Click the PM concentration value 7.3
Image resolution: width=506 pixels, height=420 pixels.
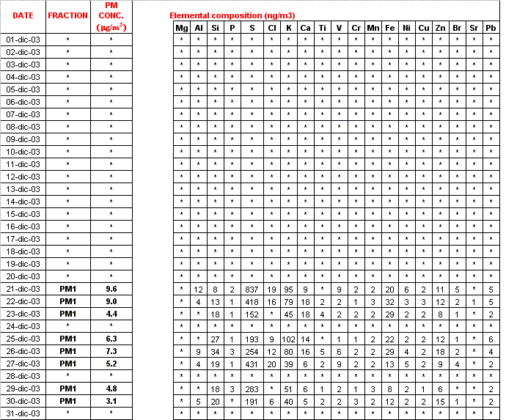point(111,351)
